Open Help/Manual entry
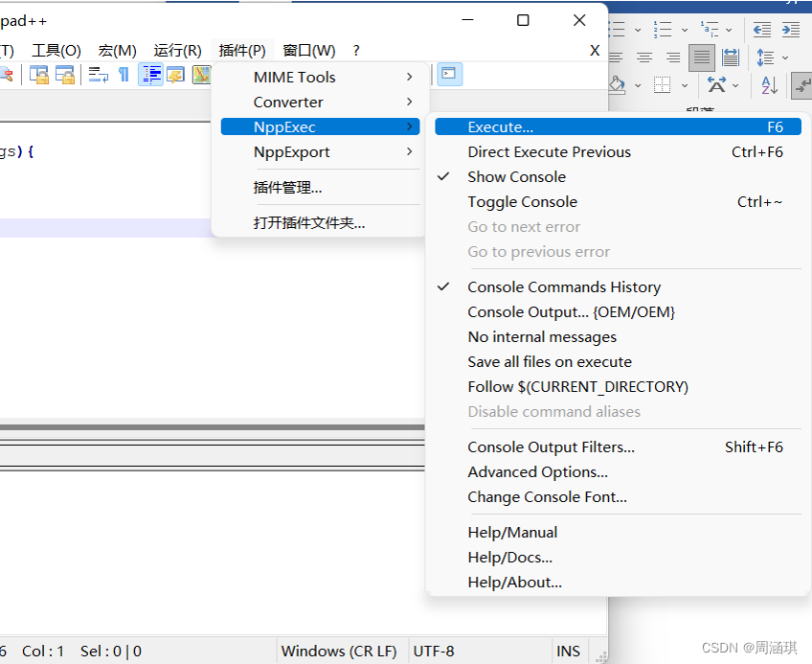The width and height of the screenshot is (812, 664). (x=618, y=532)
